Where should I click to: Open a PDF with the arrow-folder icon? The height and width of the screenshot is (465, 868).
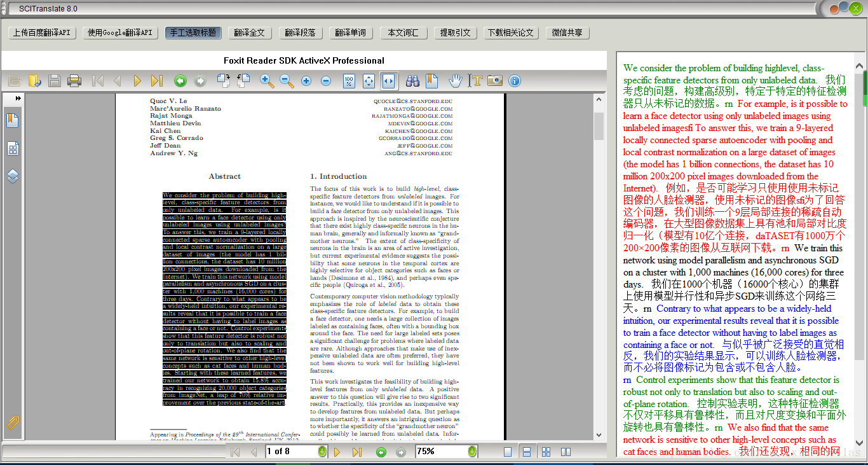point(35,81)
